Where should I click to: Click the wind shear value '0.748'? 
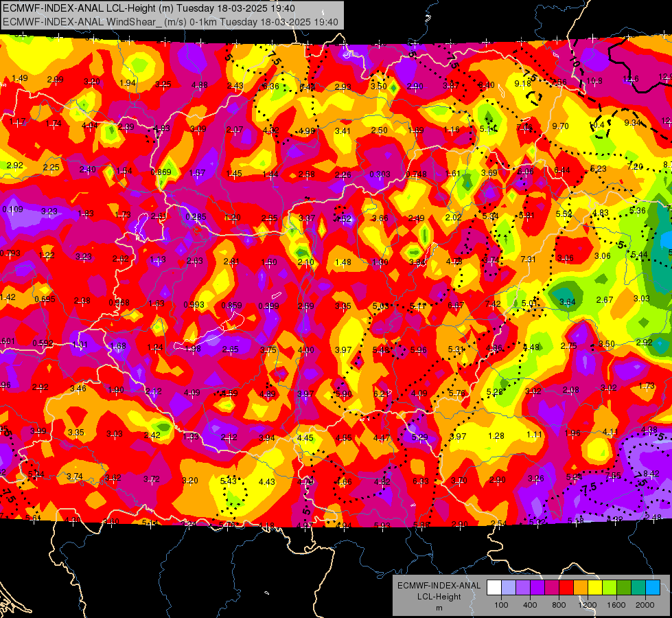(x=416, y=174)
